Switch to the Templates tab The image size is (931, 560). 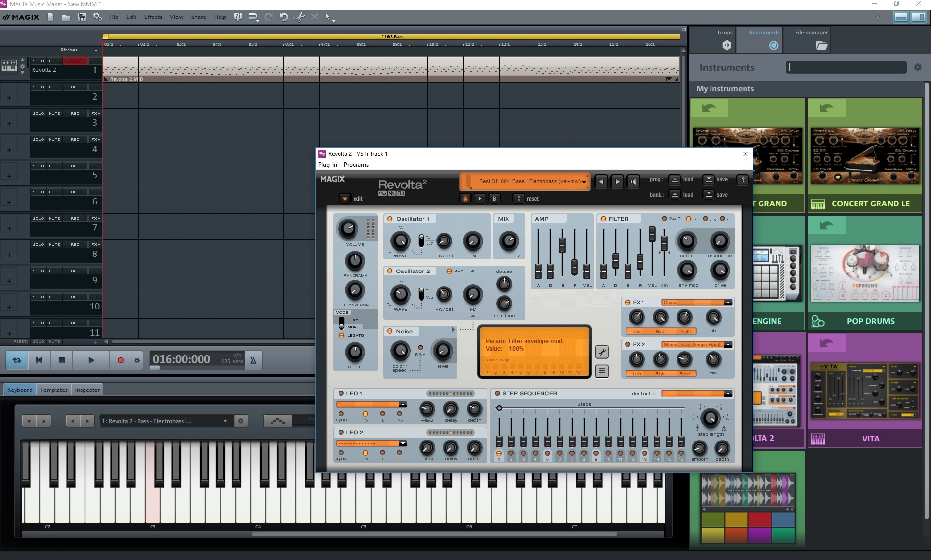54,390
